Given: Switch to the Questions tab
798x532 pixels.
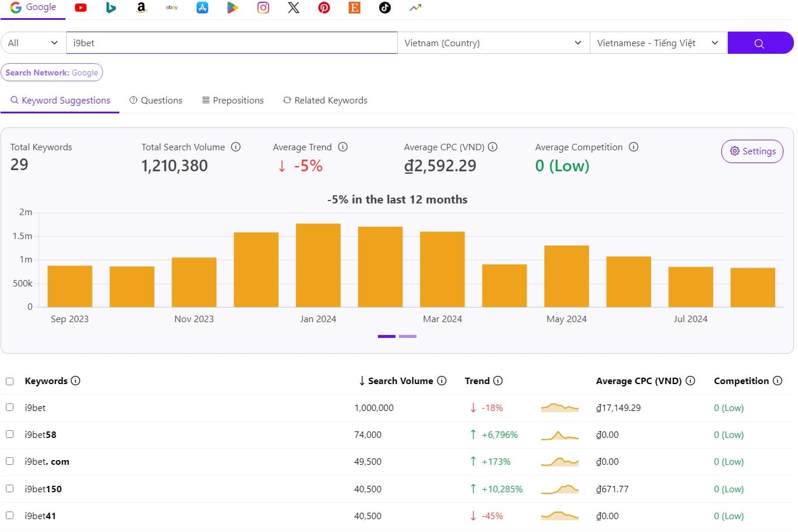Looking at the screenshot, I should pyautogui.click(x=156, y=101).
